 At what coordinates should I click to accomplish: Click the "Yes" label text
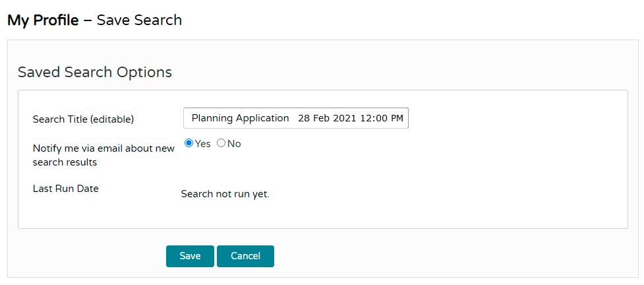pyautogui.click(x=203, y=144)
